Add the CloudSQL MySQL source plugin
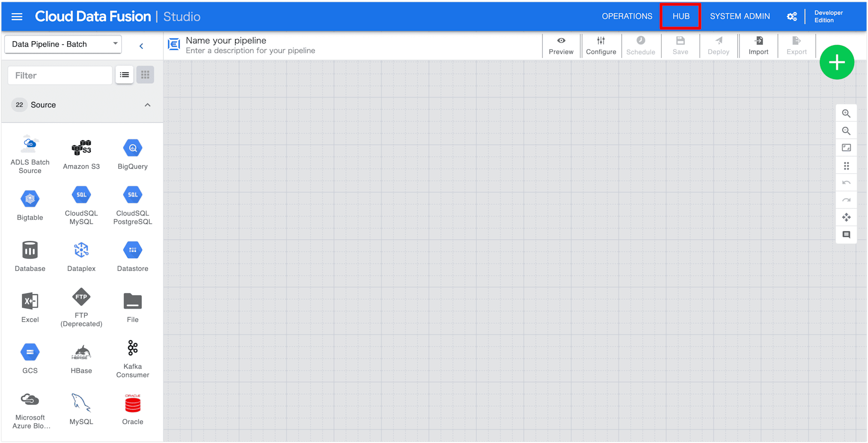868x443 pixels. (x=81, y=206)
